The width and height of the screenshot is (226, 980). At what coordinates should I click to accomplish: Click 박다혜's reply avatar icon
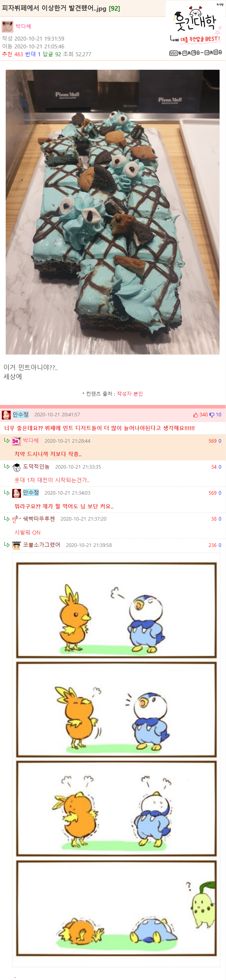pyautogui.click(x=16, y=441)
